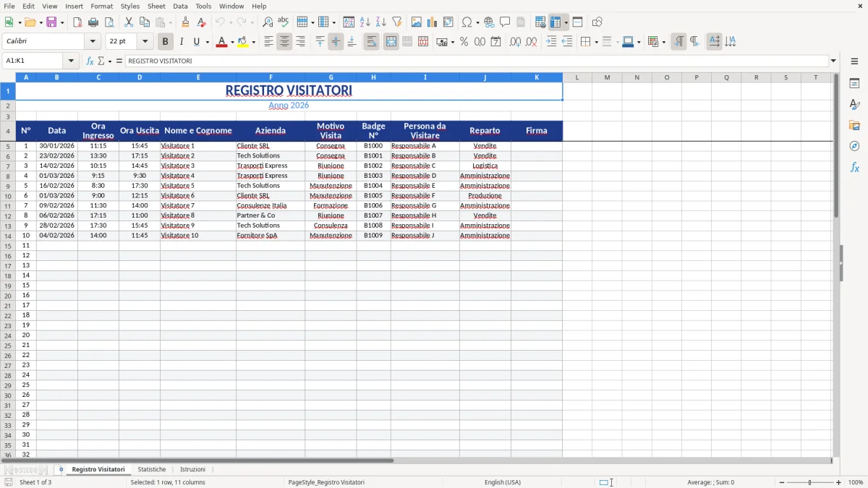Open the Functions panel in the sidebar
Image resolution: width=868 pixels, height=488 pixels.
pyautogui.click(x=855, y=167)
